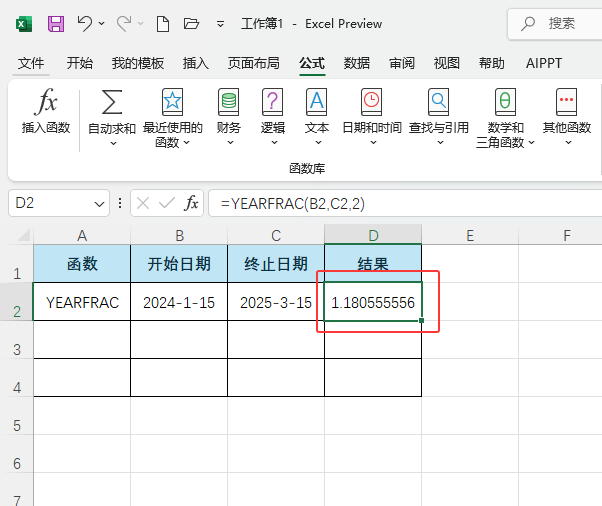Viewport: 602px width, 506px height.
Task: Open Math and Trig (数学和三角函数) functions
Action: pyautogui.click(x=505, y=118)
